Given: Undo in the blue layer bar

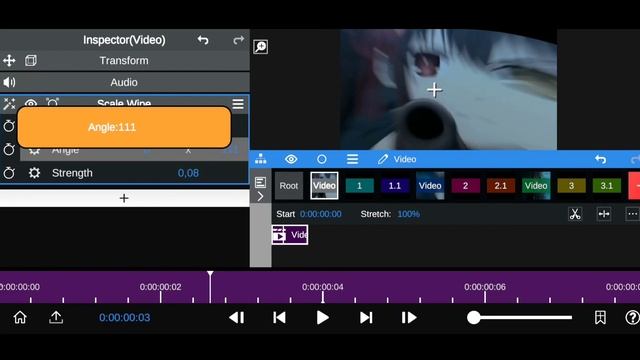Looking at the screenshot, I should [600, 159].
